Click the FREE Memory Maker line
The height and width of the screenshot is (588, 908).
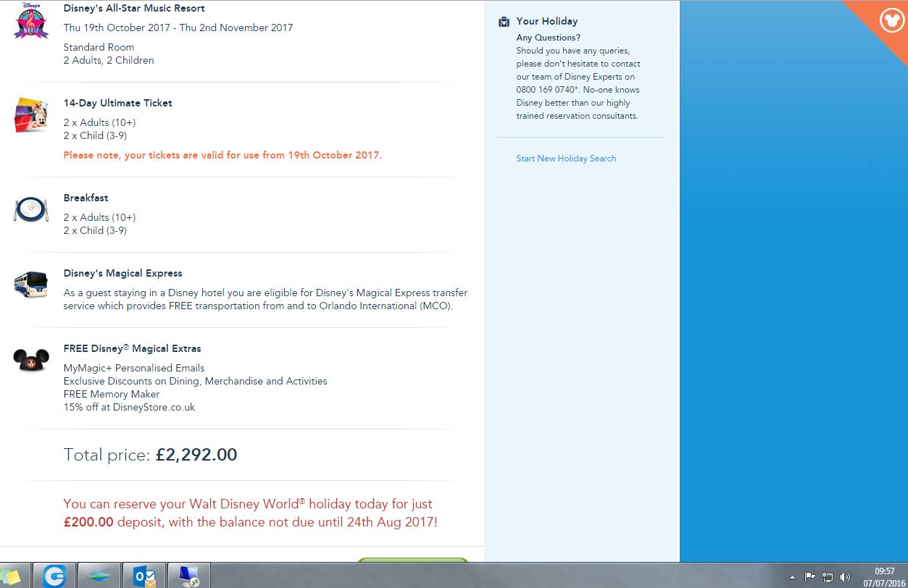112,394
